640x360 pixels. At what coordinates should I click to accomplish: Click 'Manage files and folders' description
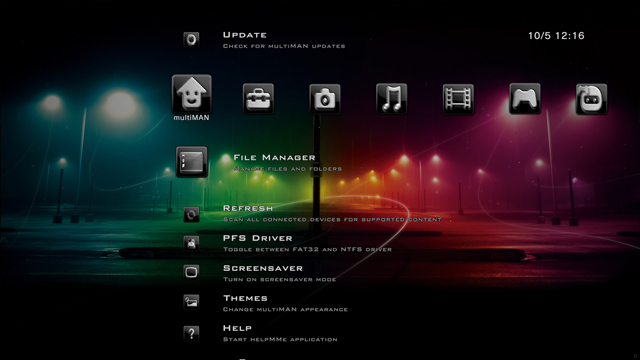pos(288,169)
